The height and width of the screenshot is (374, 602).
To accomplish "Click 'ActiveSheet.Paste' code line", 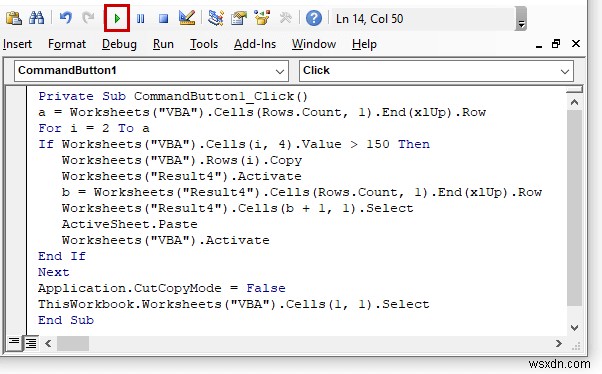I will tap(130, 224).
